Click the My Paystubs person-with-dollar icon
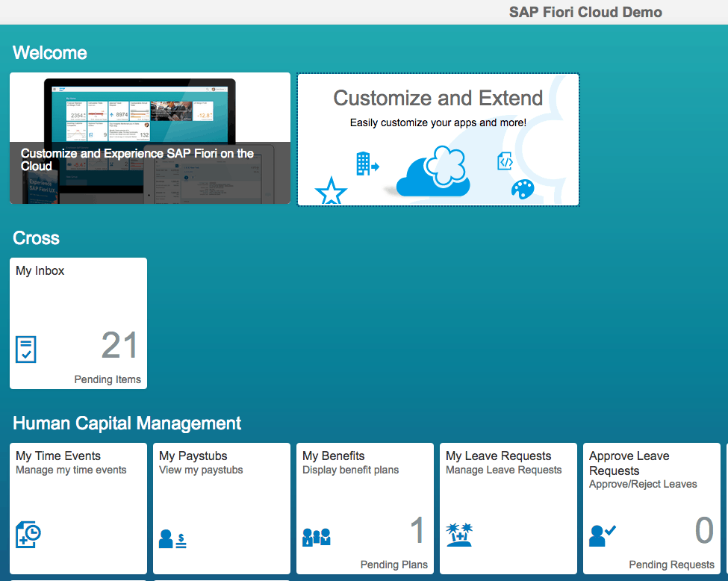The height and width of the screenshot is (581, 728). (x=172, y=538)
